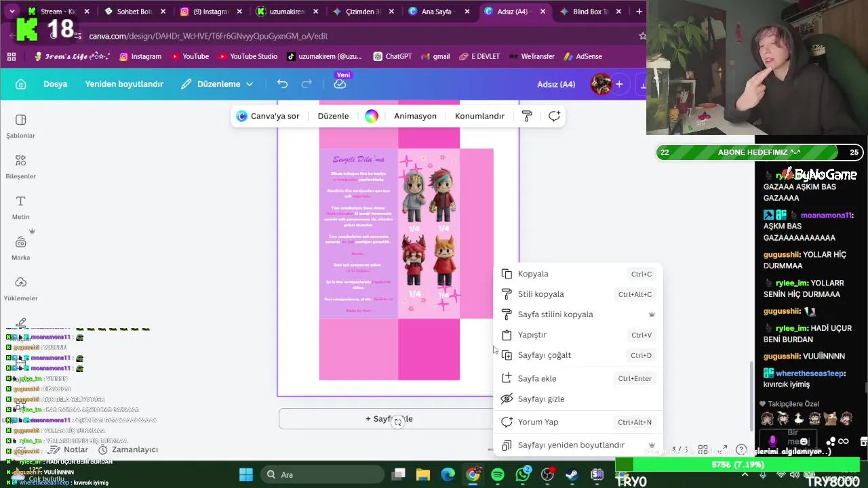The image size is (868, 488).
Task: Select Sayfayı yeniden boyutlandır
Action: tap(576, 445)
